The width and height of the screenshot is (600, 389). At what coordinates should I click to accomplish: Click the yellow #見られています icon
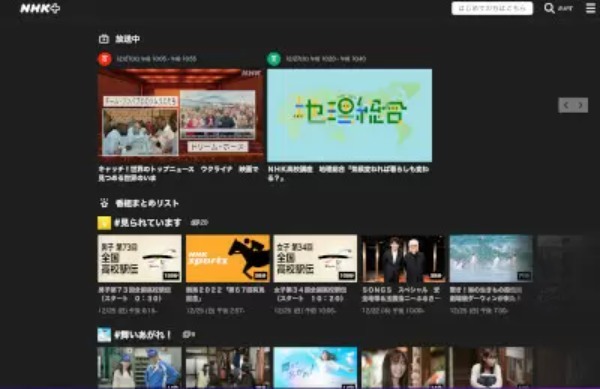[x=104, y=223]
